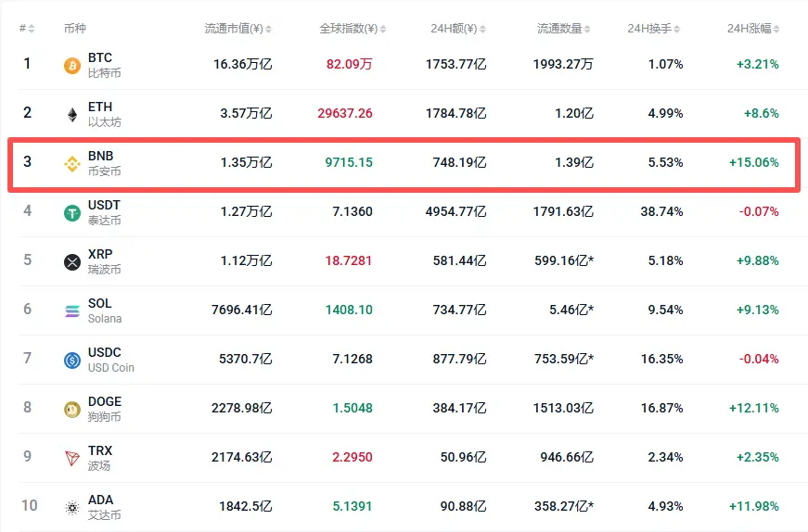Click ETH turnover 4.99%

point(666,113)
